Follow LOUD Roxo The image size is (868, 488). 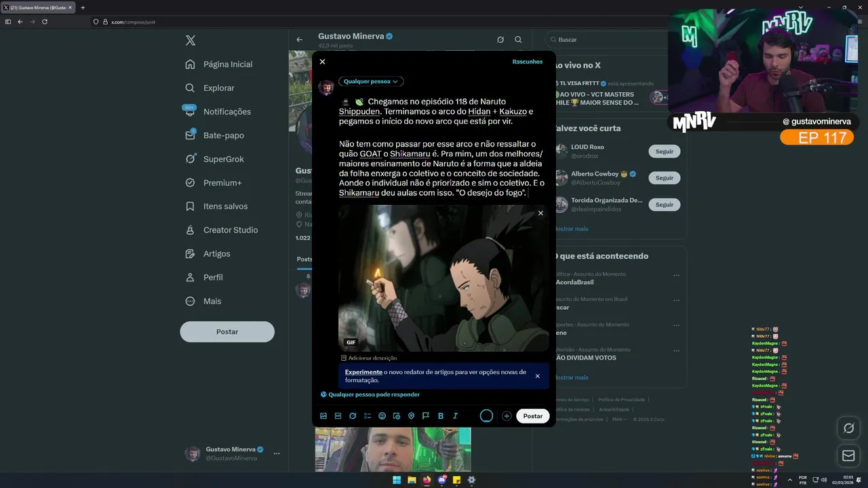coord(665,152)
